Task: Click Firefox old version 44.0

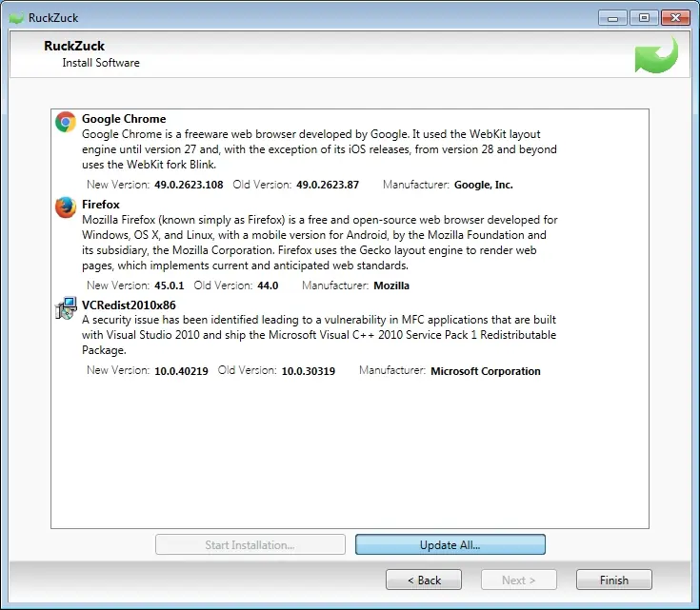Action: click(268, 285)
